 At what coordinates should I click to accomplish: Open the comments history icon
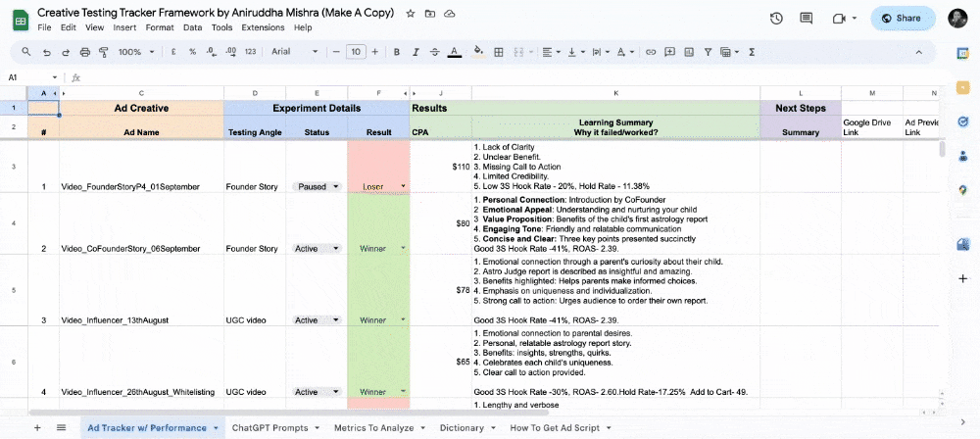pyautogui.click(x=807, y=19)
